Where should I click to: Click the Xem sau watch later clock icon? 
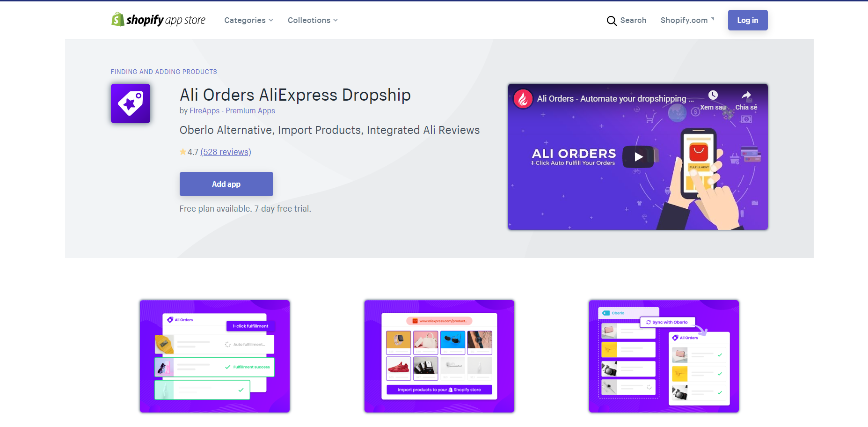[713, 96]
